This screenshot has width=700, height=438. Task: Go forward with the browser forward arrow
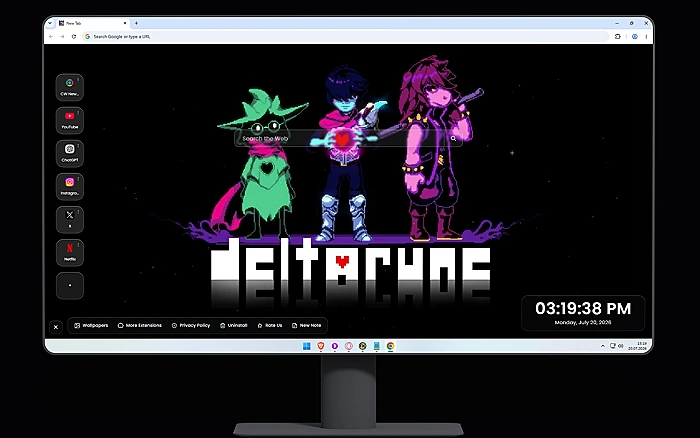(x=62, y=37)
